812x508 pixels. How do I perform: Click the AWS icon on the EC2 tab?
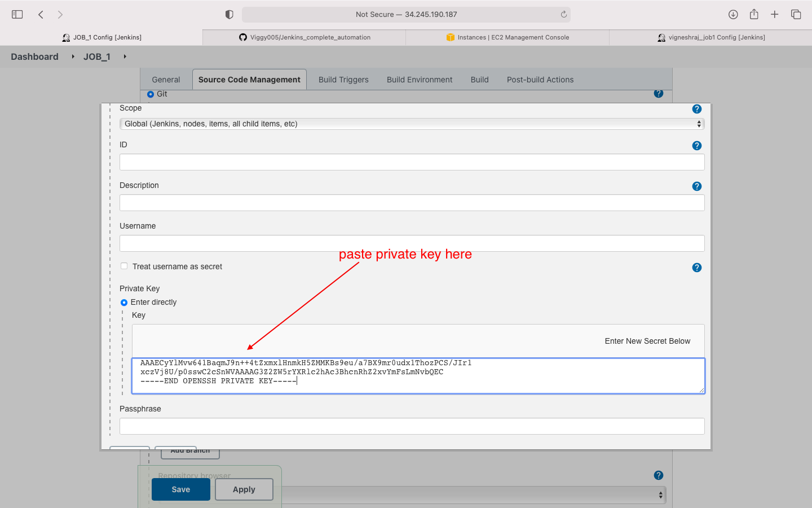(450, 37)
